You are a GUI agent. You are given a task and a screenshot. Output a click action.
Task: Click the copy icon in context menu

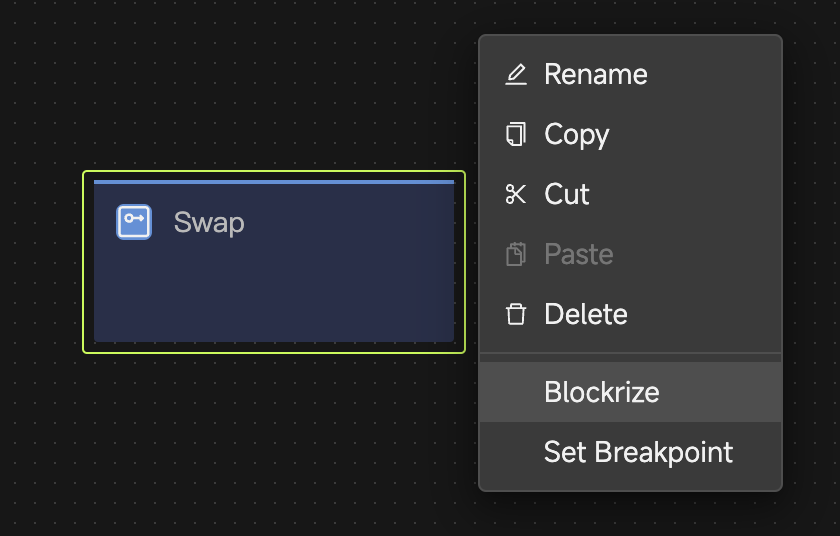coord(516,135)
